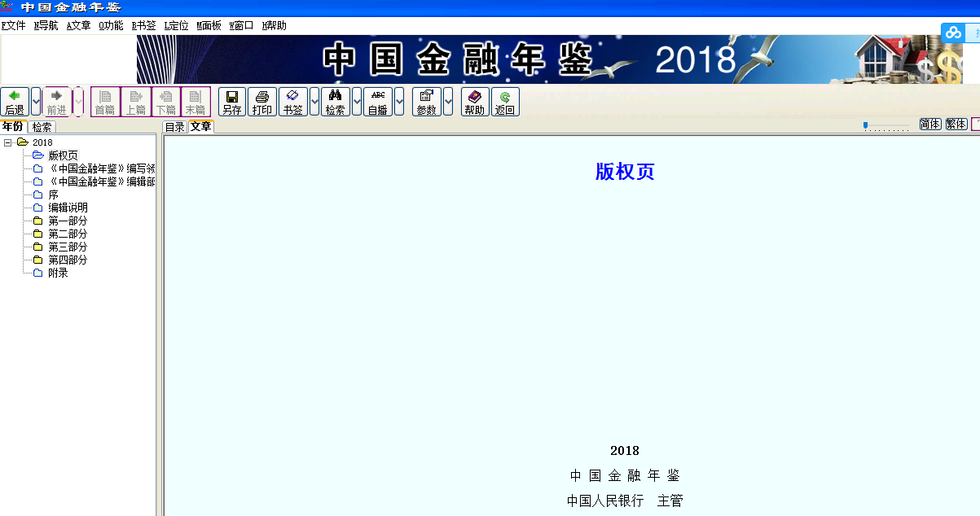Image resolution: width=980 pixels, height=516 pixels.
Task: Open the O功能 menu
Action: click(111, 25)
